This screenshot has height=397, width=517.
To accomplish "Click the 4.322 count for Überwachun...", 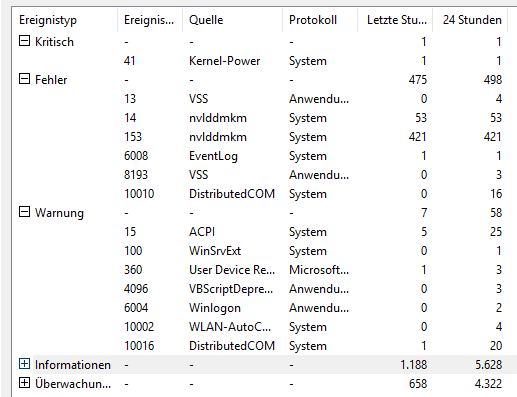I will point(488,384).
